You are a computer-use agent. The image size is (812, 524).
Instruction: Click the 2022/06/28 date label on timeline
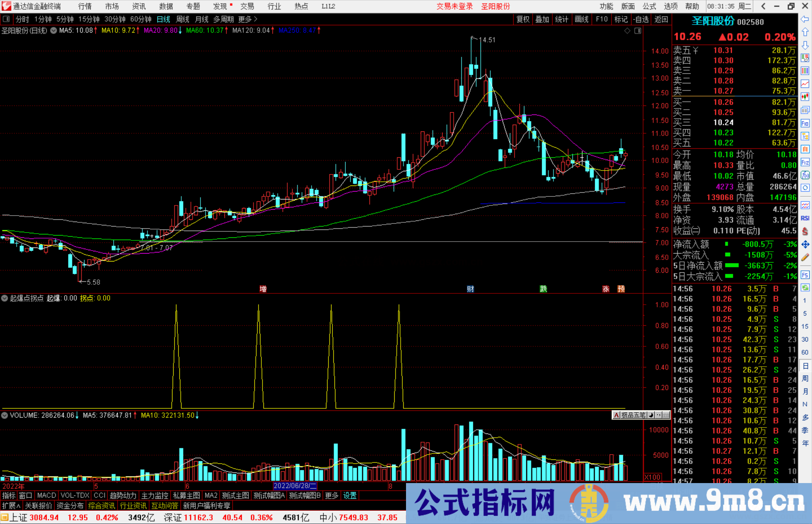(x=295, y=486)
